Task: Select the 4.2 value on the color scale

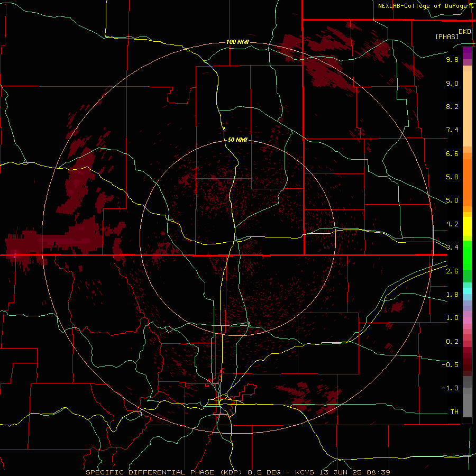Action: (452, 224)
